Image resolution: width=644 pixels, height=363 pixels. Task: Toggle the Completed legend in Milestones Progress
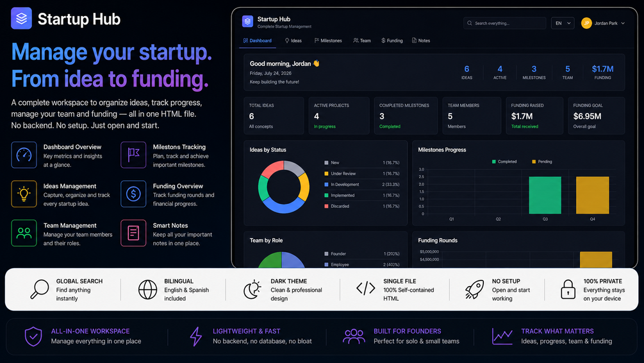click(504, 162)
